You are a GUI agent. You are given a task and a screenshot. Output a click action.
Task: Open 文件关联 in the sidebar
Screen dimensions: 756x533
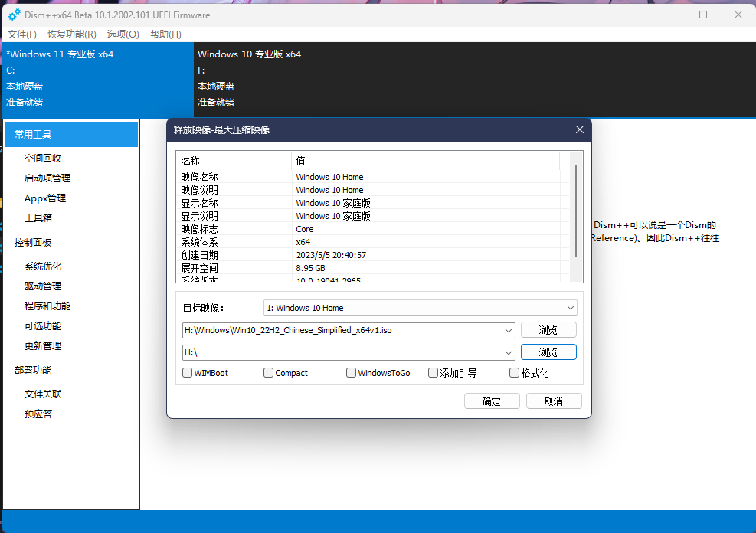[43, 394]
